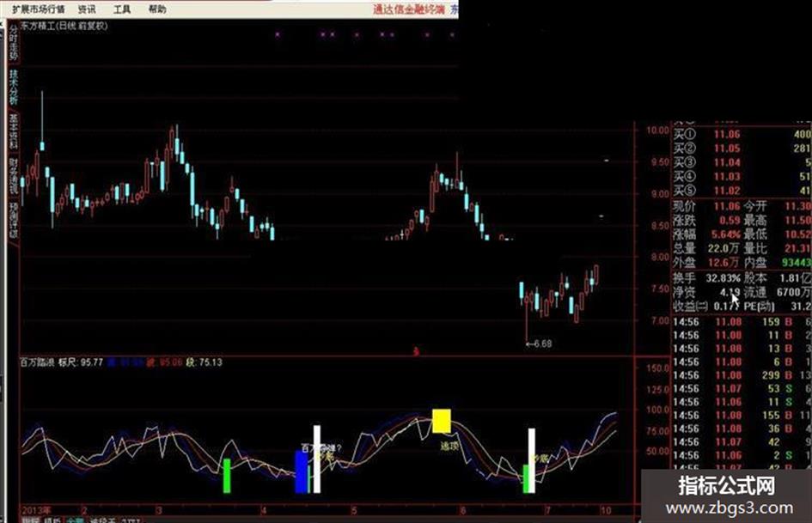
Task: Open the 扩展市场行情 menu
Action: point(39,9)
